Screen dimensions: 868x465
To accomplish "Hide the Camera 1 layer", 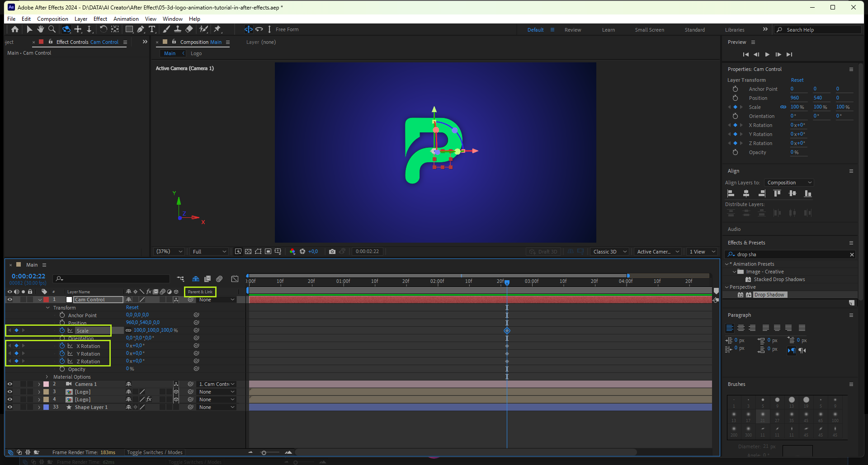I will tap(9, 384).
